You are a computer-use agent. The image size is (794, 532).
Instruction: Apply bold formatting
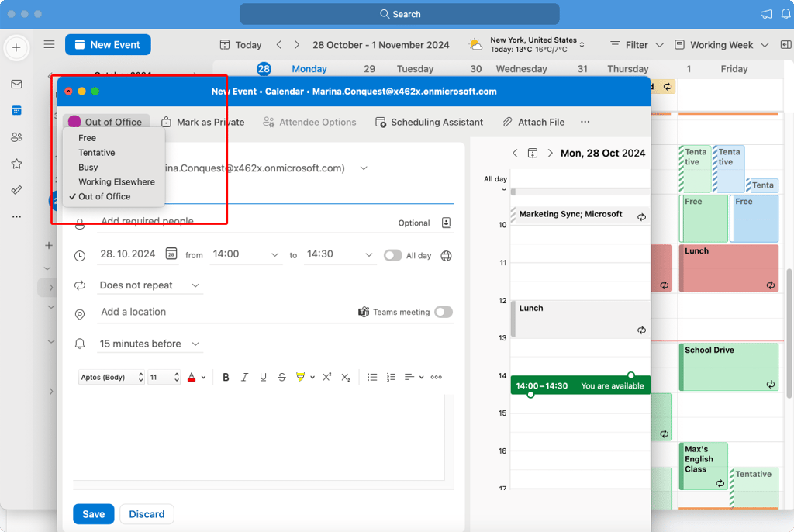coord(226,377)
